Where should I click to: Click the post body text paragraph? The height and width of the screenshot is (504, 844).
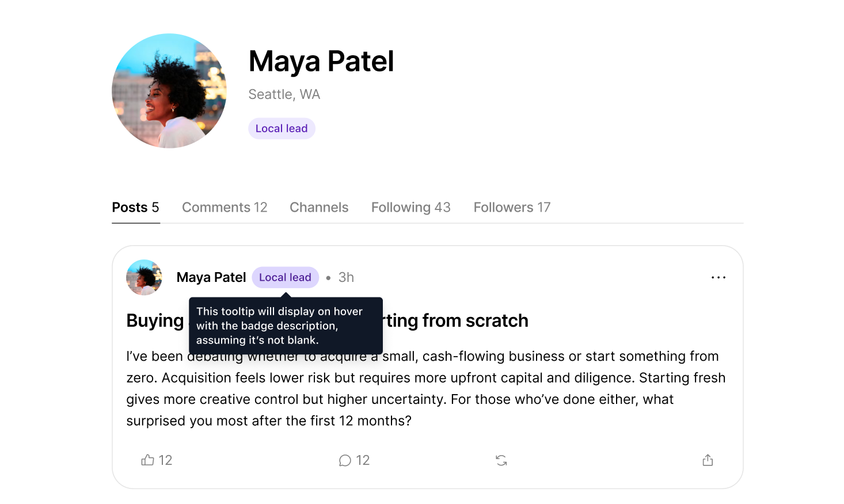[426, 388]
